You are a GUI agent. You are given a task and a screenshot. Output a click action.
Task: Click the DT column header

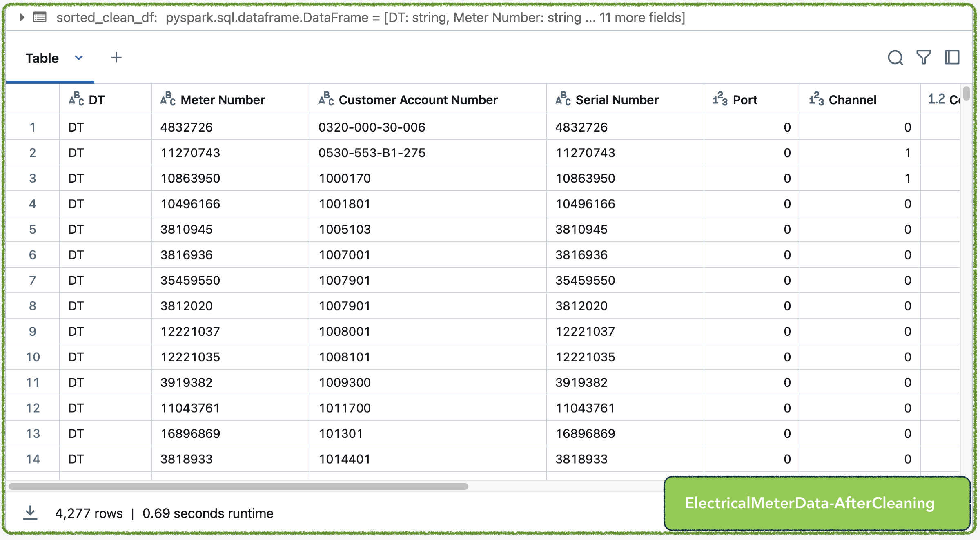(105, 99)
